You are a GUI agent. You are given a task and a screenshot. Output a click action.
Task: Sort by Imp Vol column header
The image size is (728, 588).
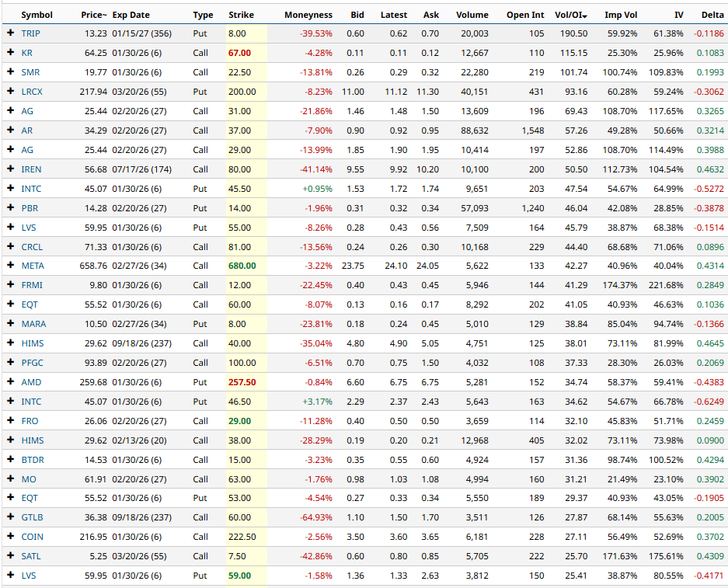pyautogui.click(x=621, y=15)
